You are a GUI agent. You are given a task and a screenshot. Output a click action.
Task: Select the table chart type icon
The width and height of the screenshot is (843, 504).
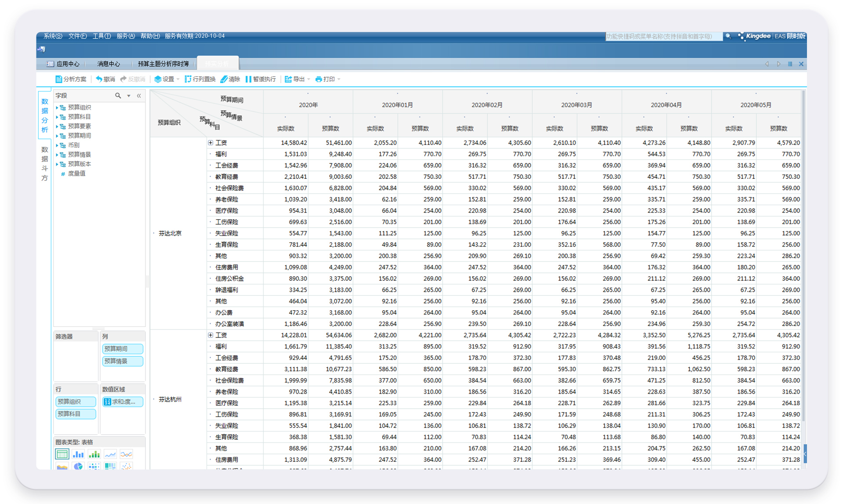coord(62,454)
